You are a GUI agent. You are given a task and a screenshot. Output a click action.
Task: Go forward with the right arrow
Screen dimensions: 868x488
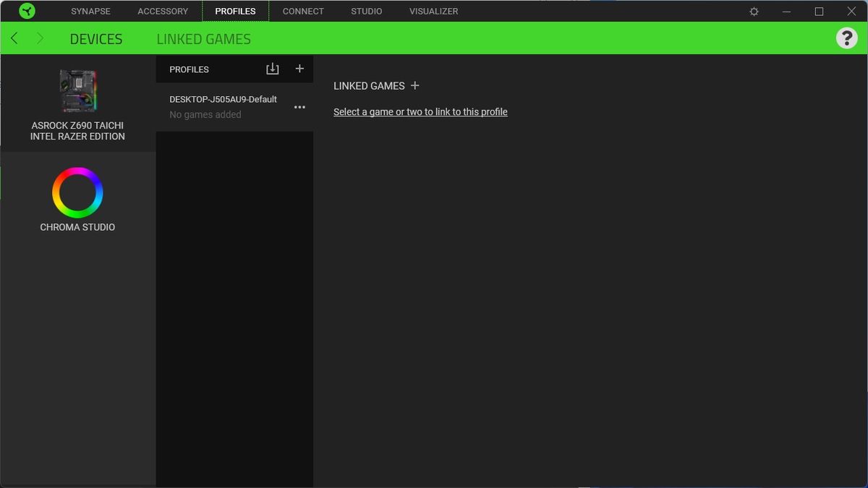coord(40,38)
